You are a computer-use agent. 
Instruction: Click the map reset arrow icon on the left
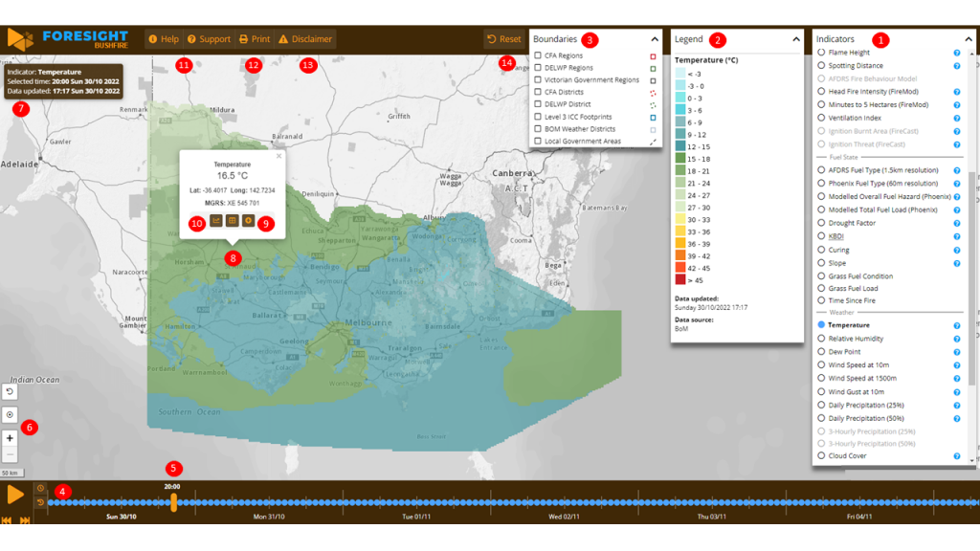(10, 392)
